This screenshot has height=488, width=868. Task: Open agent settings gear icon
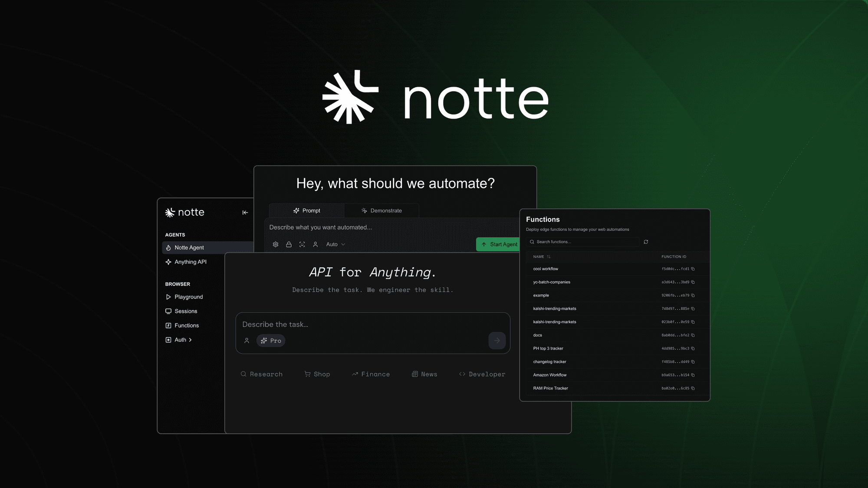[x=276, y=245]
